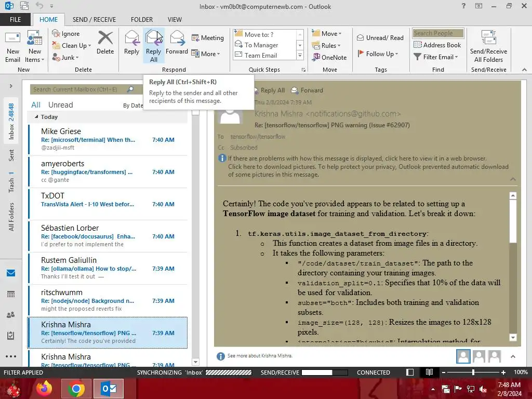Open the ritschwumm email
Image resolution: width=532 pixels, height=399 pixels.
coord(108,300)
